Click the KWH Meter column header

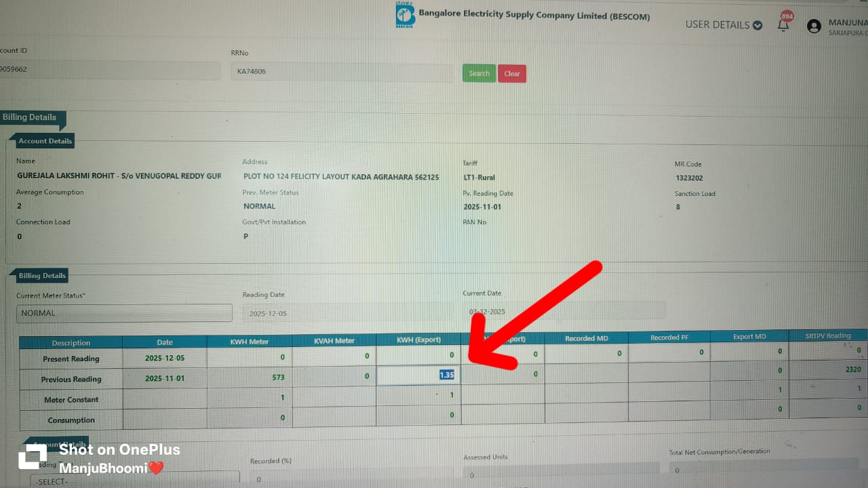point(250,342)
